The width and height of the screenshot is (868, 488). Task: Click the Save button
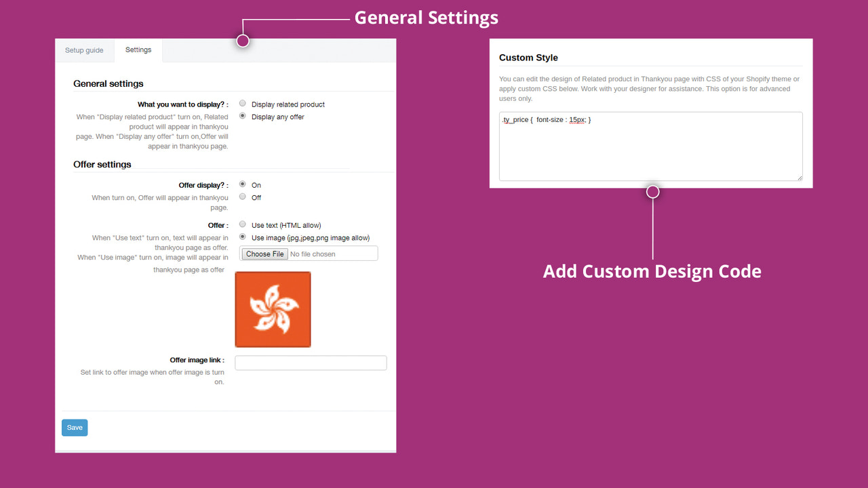pyautogui.click(x=74, y=427)
